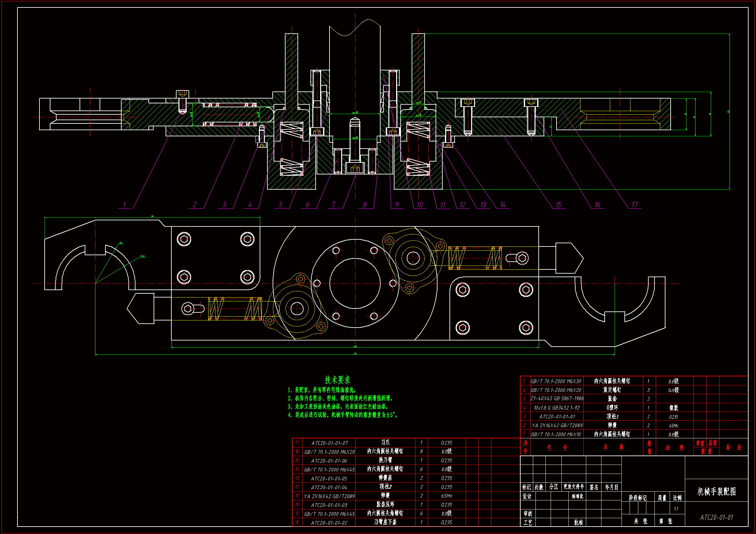
Task: Select the 橡胶 material cell
Action: (x=674, y=408)
